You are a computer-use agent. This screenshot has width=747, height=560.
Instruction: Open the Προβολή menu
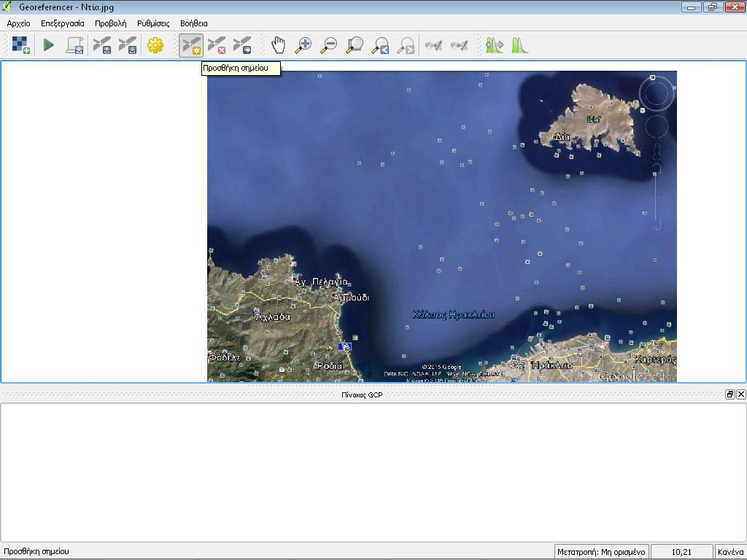click(x=111, y=23)
